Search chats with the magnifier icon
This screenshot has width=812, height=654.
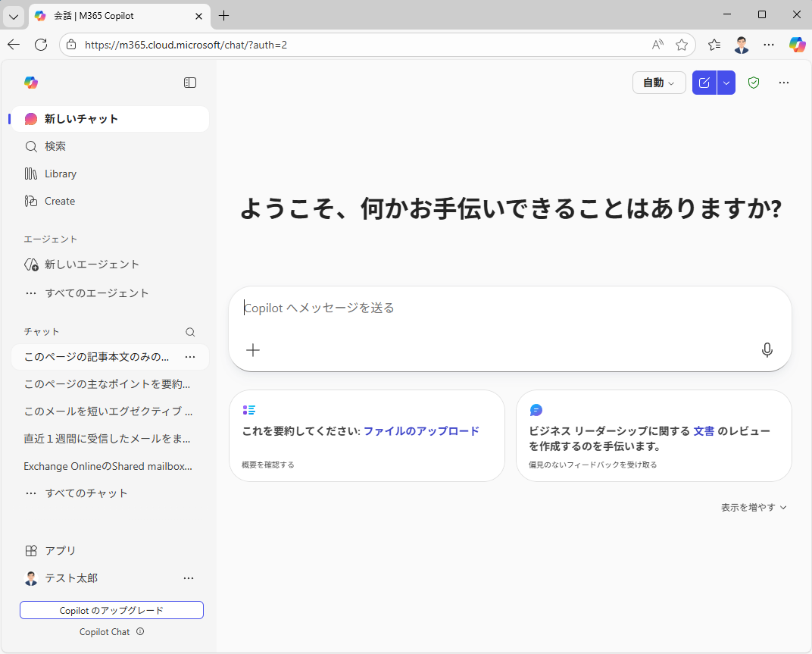pos(190,332)
